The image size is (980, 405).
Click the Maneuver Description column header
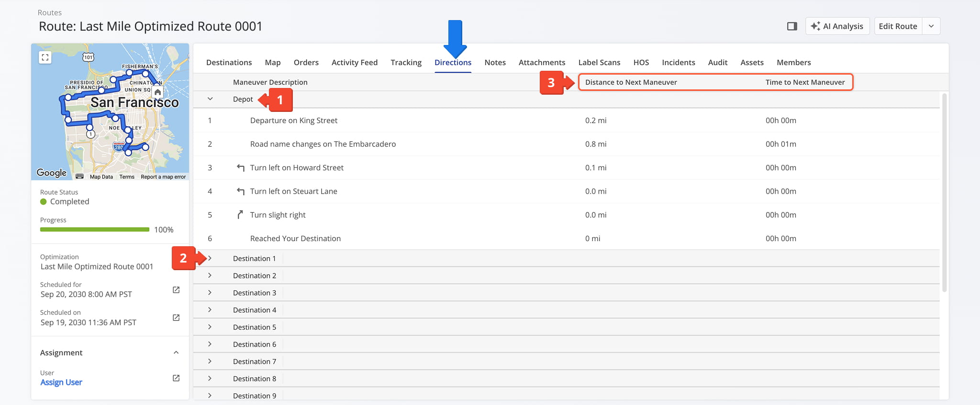click(270, 82)
